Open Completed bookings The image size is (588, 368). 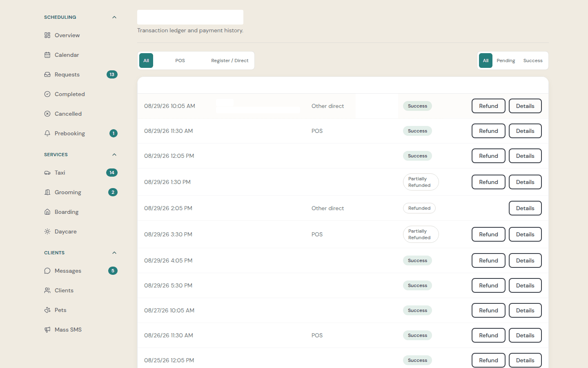(70, 94)
